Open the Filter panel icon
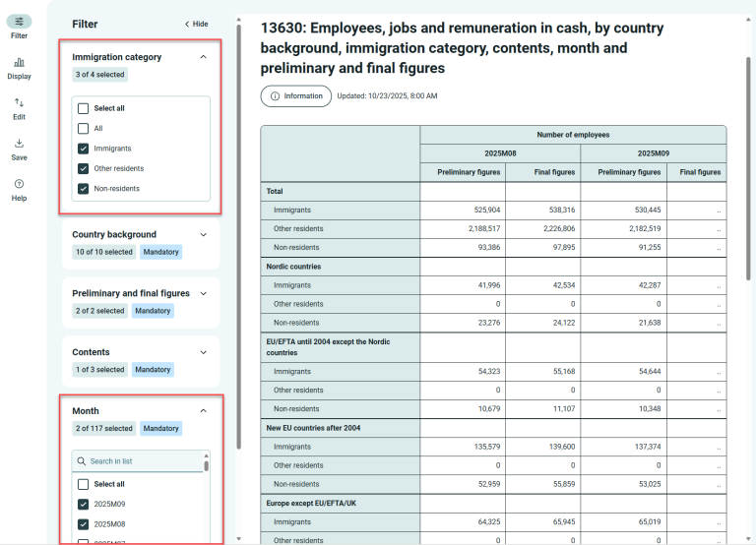 tap(19, 22)
